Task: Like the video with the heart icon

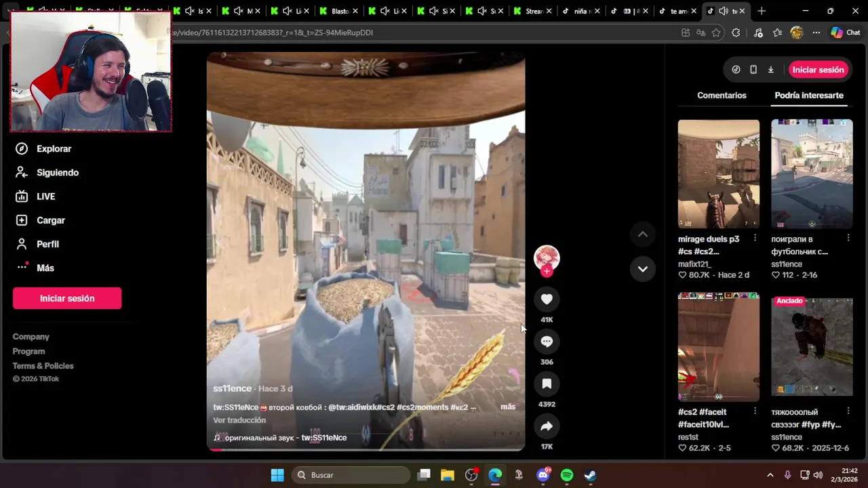Action: [547, 299]
